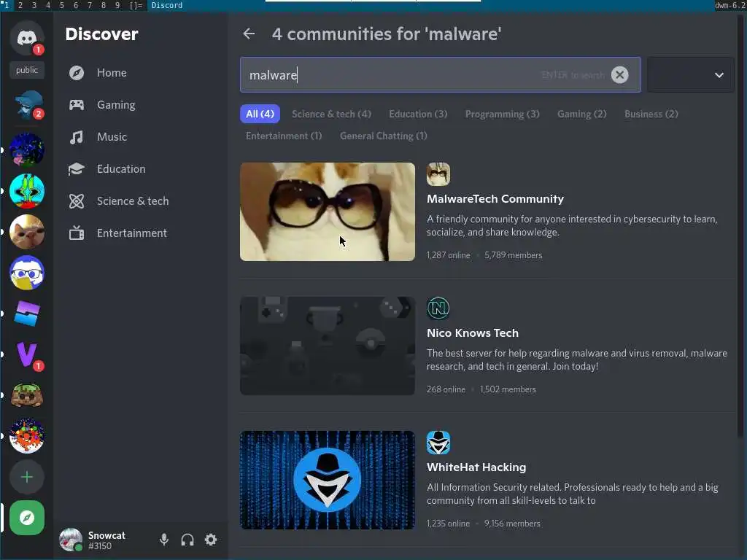Deafen with the headphones icon
Screen dimensions: 747x560
tap(187, 540)
